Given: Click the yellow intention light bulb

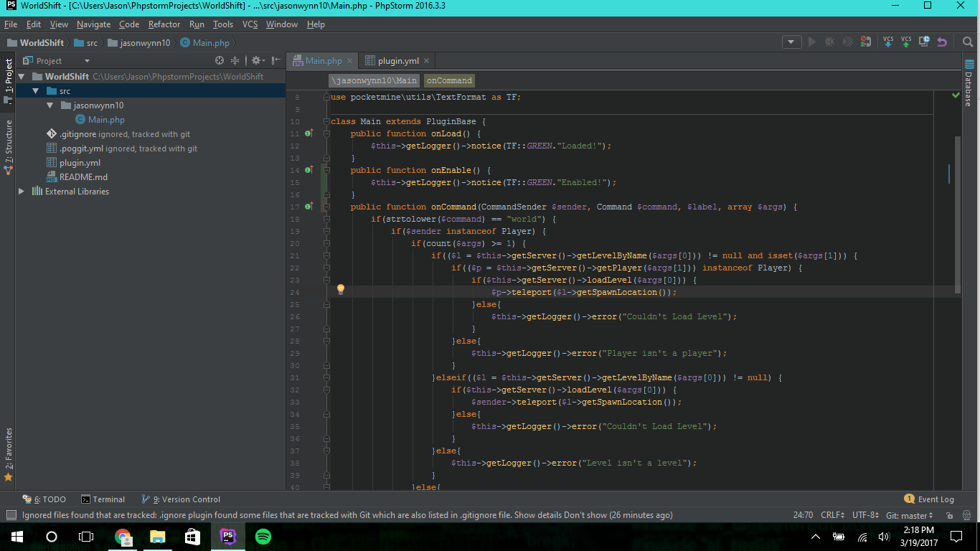Looking at the screenshot, I should coord(341,289).
